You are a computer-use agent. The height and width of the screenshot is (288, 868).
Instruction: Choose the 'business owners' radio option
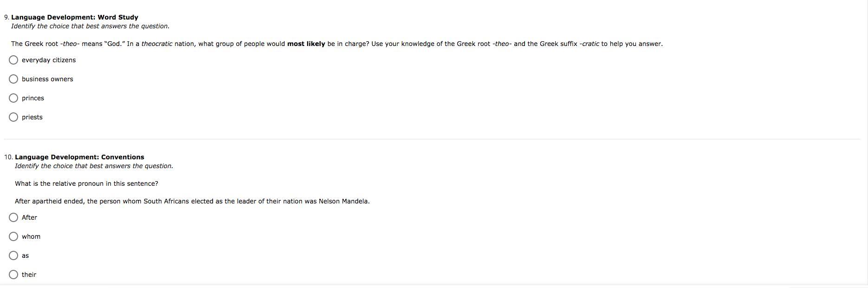[x=13, y=79]
